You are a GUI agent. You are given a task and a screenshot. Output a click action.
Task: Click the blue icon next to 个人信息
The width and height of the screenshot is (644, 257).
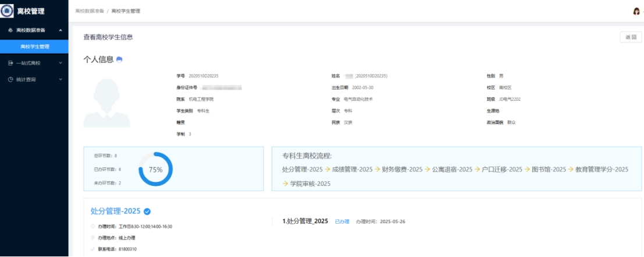pyautogui.click(x=119, y=59)
